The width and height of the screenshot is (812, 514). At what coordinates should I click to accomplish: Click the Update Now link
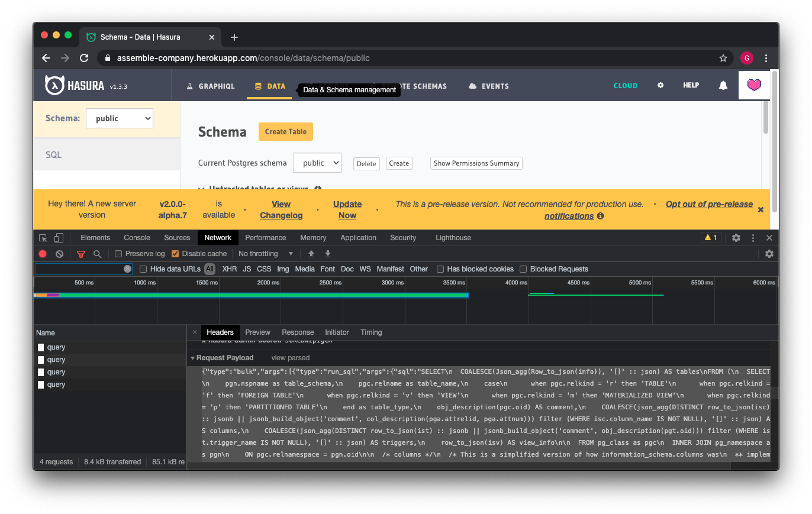coord(347,209)
